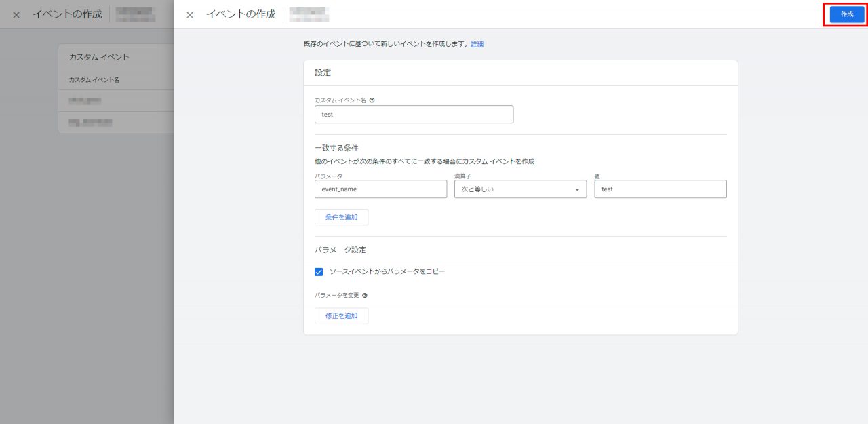Uncheck ソースイベントからパラメータをコピー checkbox

click(x=319, y=272)
